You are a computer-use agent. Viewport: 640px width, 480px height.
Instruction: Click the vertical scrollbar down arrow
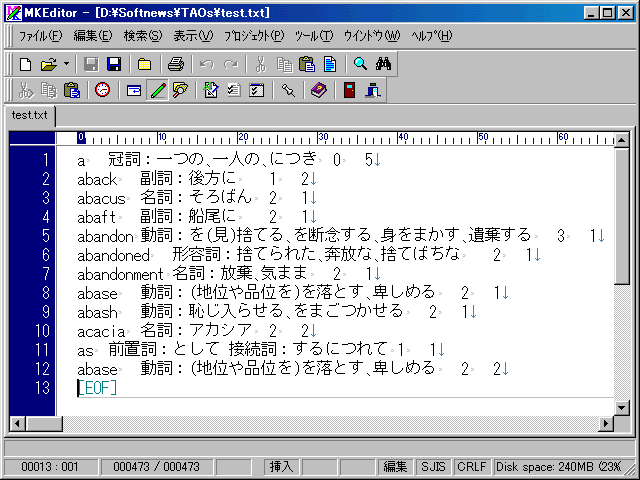point(622,407)
